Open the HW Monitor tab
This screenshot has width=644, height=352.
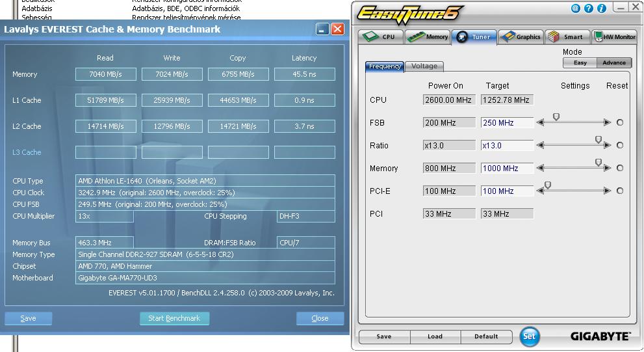pos(614,36)
